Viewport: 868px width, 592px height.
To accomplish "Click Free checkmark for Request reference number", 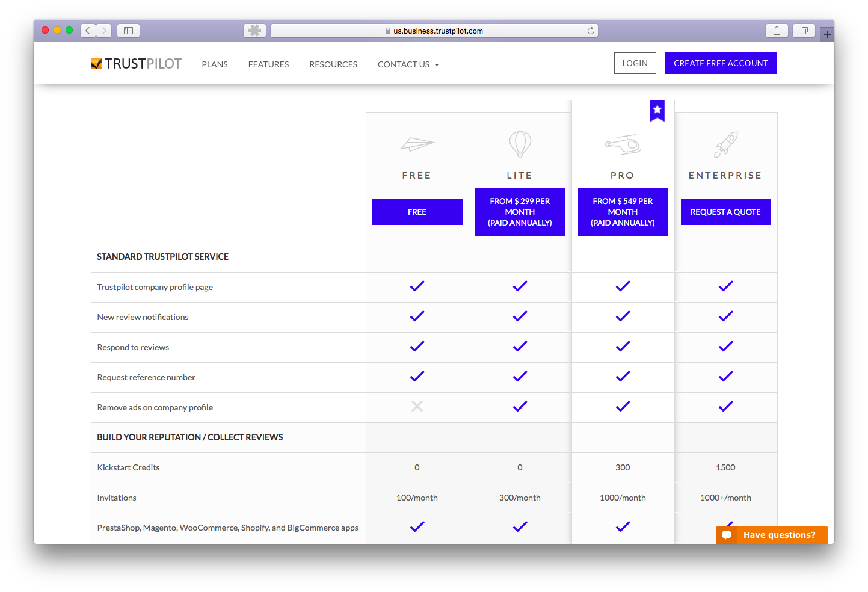I will 417,377.
